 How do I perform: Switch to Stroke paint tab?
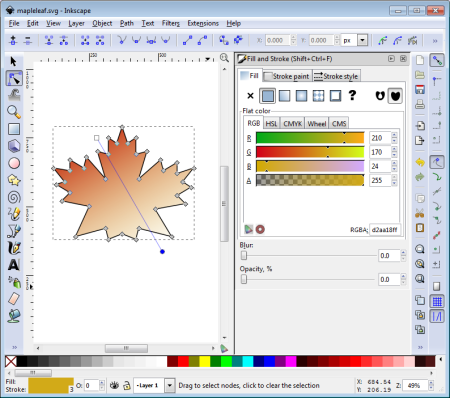click(x=287, y=76)
